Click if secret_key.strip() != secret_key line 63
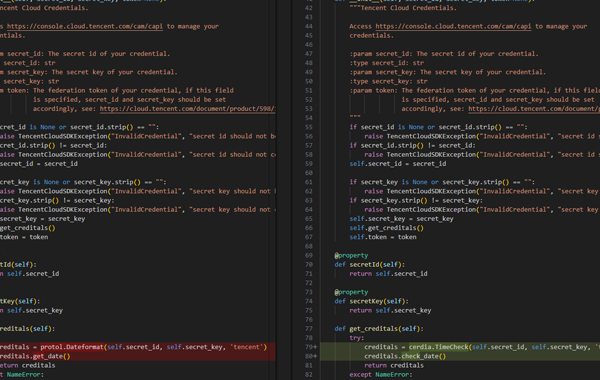The image size is (600, 380). pyautogui.click(x=416, y=201)
